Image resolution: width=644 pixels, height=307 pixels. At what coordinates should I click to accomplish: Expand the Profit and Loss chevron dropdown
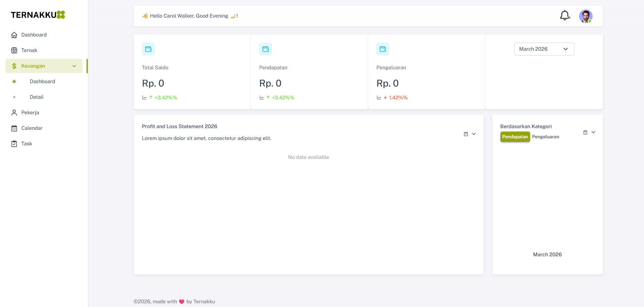click(474, 134)
